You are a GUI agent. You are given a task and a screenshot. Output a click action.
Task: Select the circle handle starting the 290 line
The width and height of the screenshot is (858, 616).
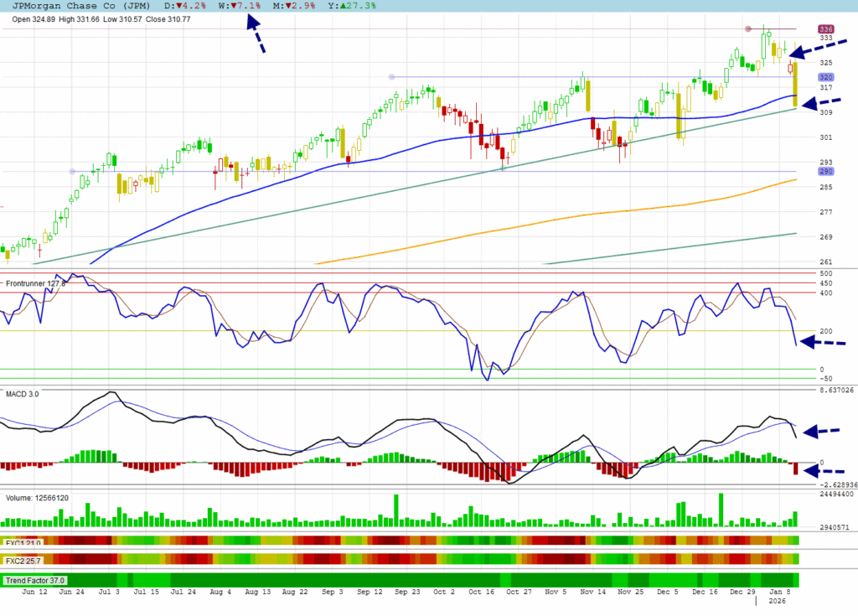coord(71,172)
